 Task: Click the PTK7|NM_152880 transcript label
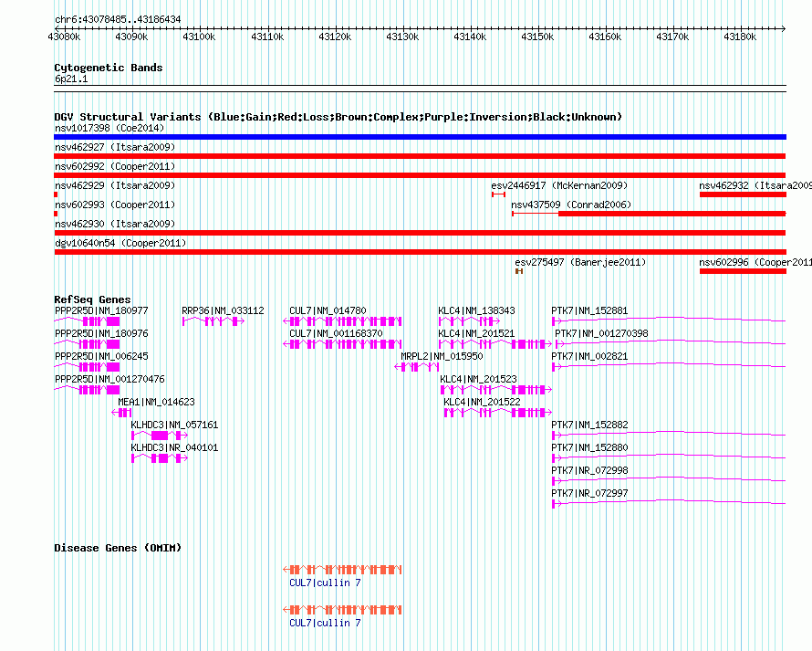(x=589, y=447)
